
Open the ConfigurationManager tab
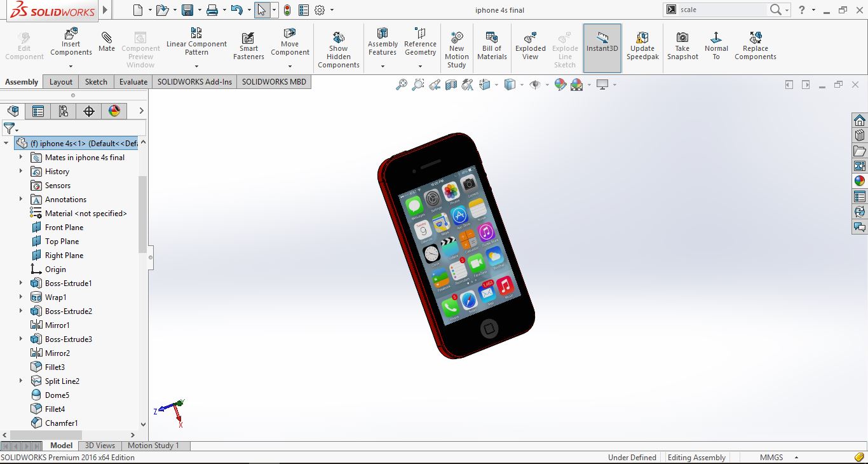pos(64,111)
